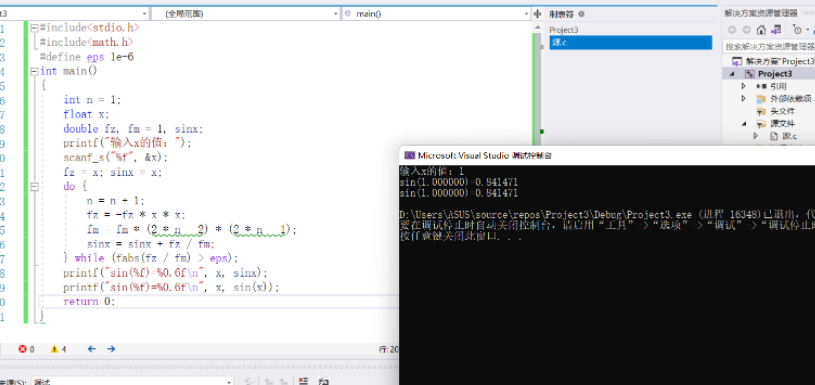The image size is (815, 385).
Task: Go to next issue with right arrow
Action: (x=111, y=349)
